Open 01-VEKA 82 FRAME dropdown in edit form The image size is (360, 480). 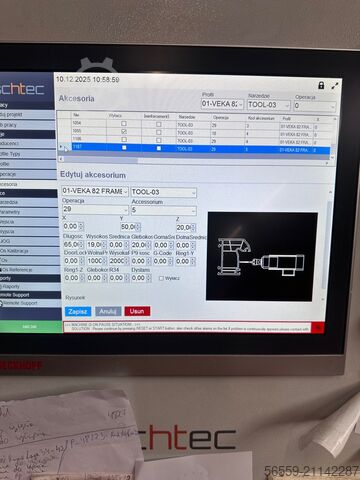(x=95, y=191)
